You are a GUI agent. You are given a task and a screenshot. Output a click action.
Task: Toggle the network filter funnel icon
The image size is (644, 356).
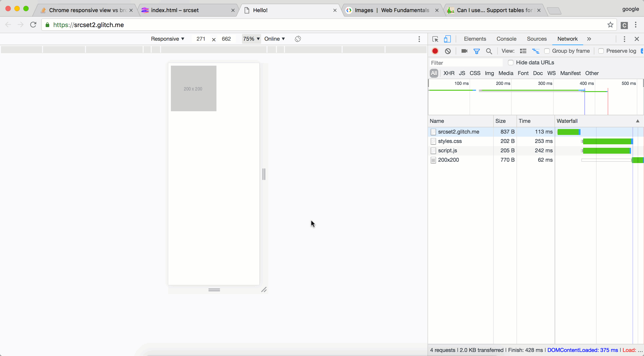tap(476, 51)
